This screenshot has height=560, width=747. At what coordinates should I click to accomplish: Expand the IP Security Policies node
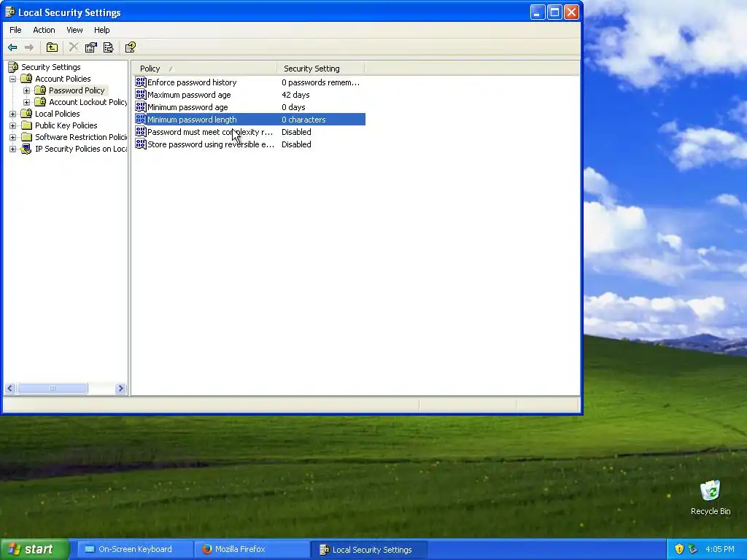pyautogui.click(x=13, y=149)
